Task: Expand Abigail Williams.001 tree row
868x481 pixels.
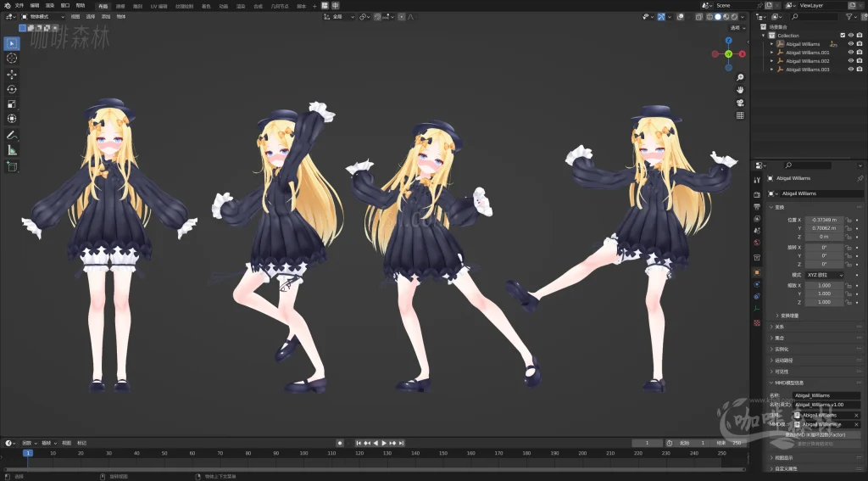Action: tap(771, 53)
